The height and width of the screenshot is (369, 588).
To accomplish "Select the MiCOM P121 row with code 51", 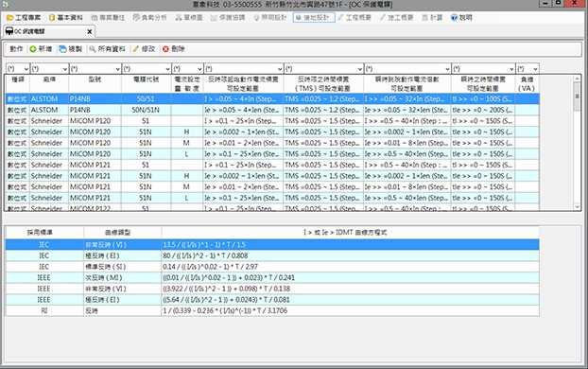I will point(272,165).
